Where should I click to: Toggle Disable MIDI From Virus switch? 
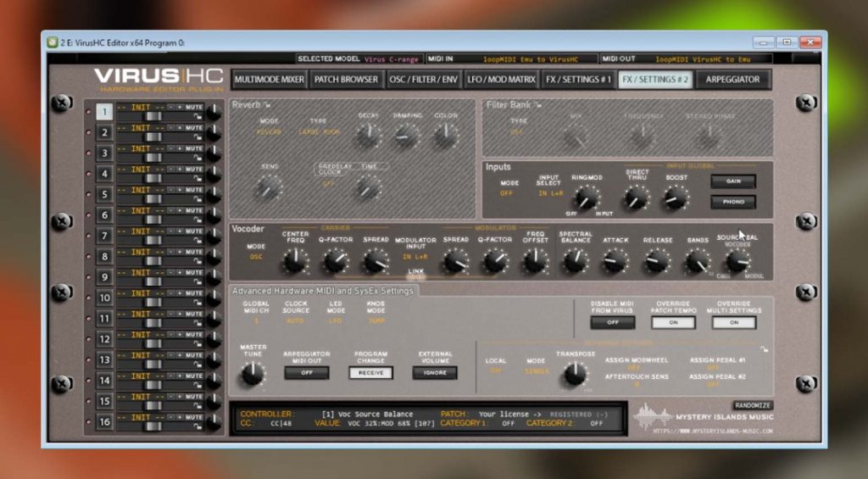[612, 322]
